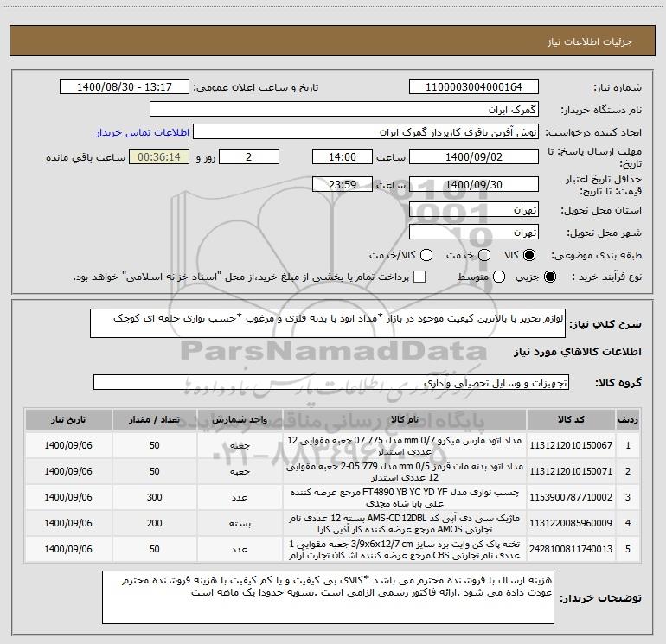Image resolution: width=666 pixels, height=644 pixels.
Task: Click the delivery city field تهران
Action: click(474, 233)
